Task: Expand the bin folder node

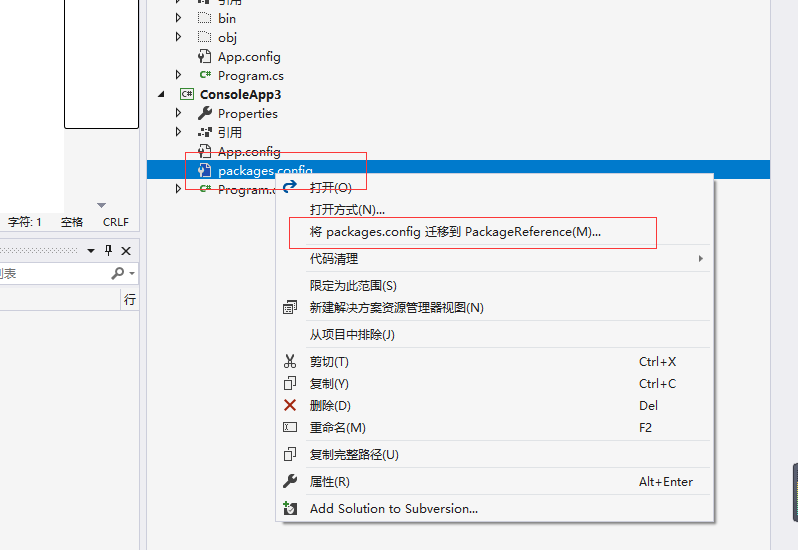Action: click(178, 18)
